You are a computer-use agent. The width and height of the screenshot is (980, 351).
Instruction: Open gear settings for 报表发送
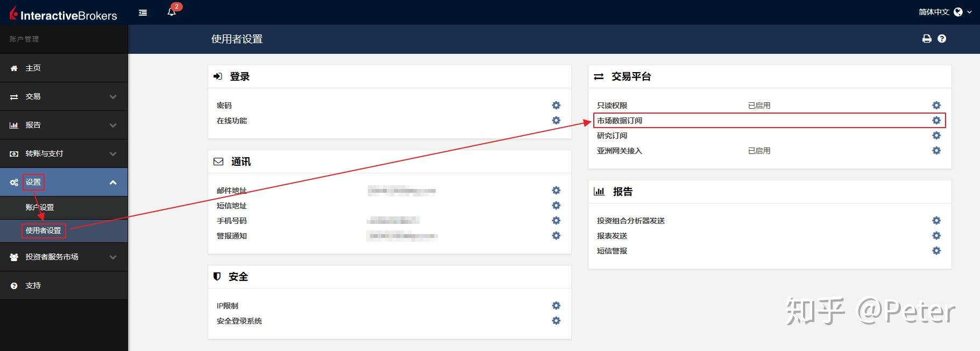click(936, 236)
